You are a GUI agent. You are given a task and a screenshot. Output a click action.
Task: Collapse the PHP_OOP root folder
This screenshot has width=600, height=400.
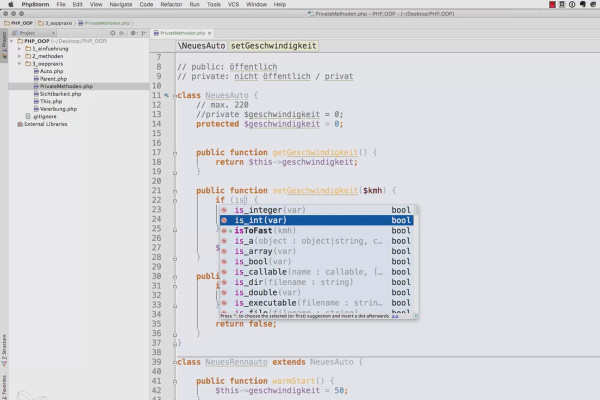pos(12,41)
